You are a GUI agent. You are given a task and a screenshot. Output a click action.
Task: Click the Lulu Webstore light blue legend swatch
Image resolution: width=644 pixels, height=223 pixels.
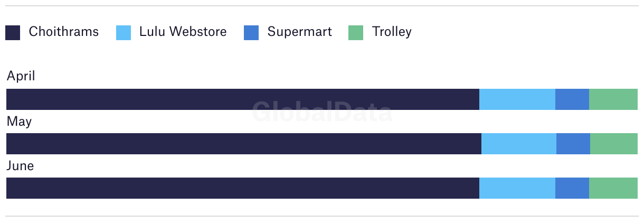(124, 33)
